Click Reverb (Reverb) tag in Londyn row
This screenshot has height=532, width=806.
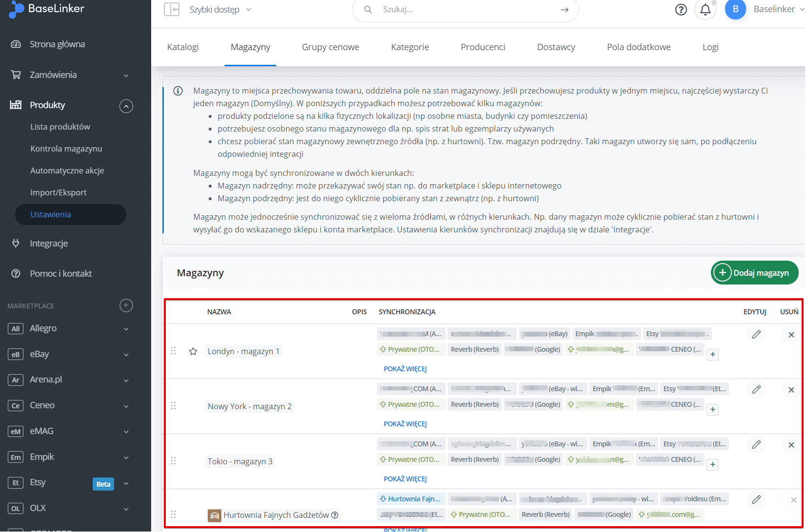pos(475,349)
